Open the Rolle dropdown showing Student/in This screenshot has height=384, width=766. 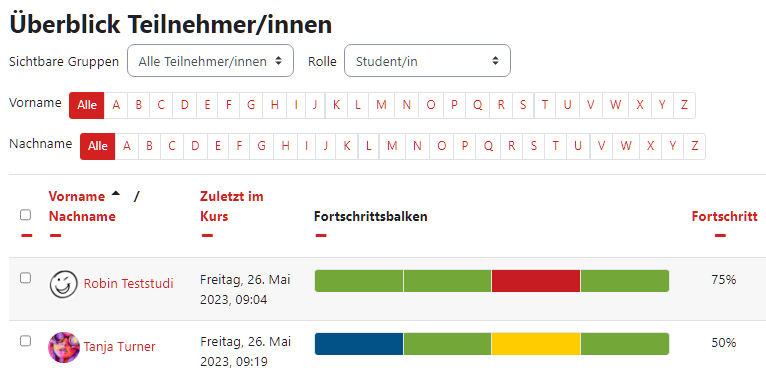[427, 61]
